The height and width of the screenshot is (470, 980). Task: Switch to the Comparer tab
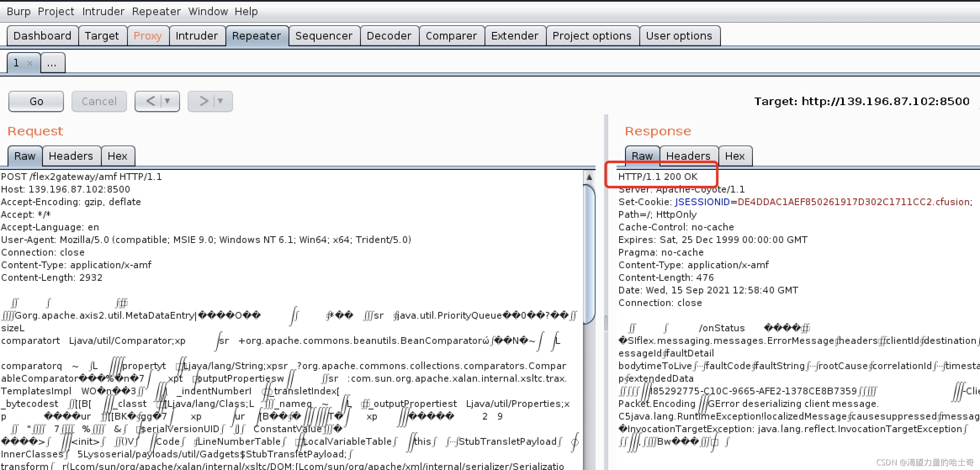click(x=451, y=36)
